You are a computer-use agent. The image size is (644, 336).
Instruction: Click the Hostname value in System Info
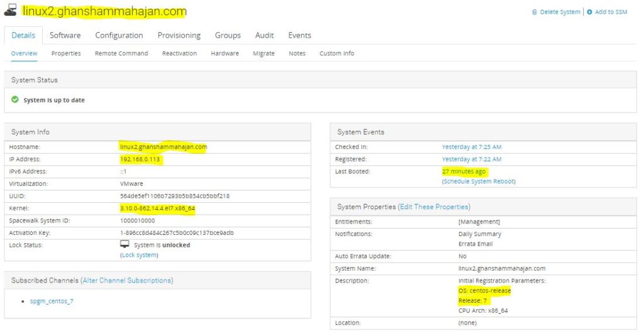coord(163,147)
